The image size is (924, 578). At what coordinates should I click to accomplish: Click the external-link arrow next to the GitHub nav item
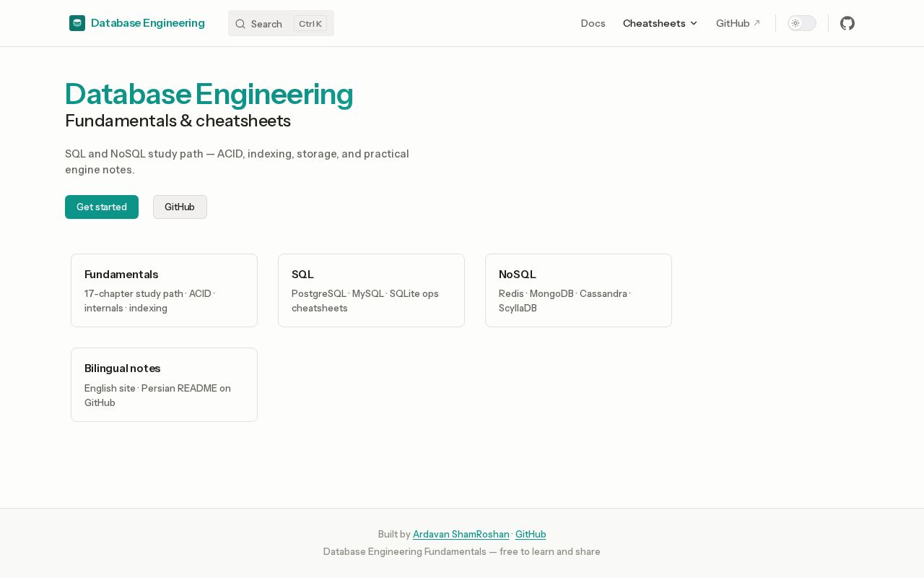point(757,23)
